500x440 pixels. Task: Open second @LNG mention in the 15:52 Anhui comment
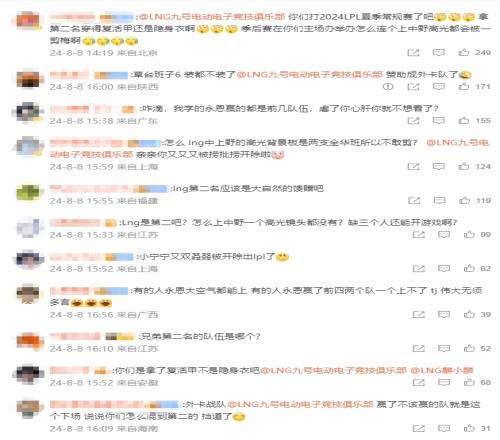441,370
